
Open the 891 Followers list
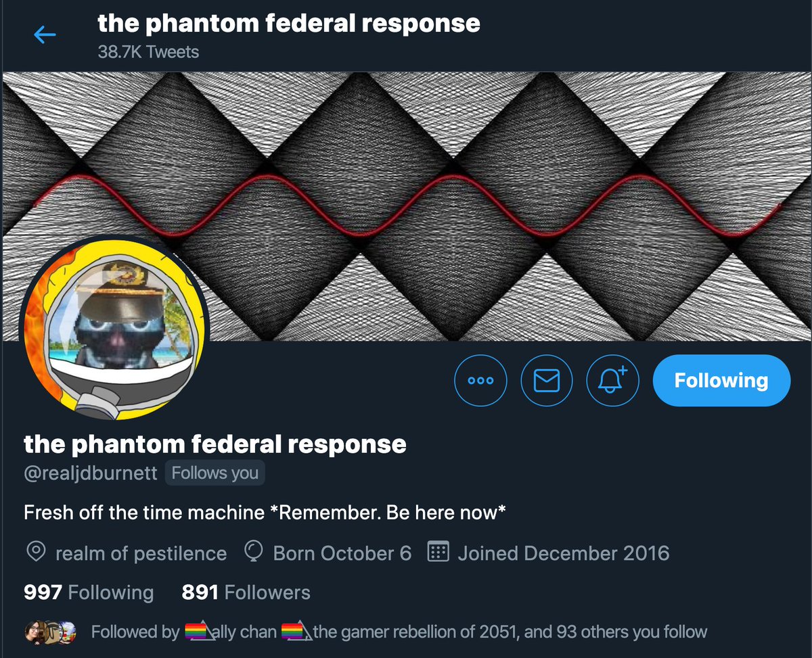[246, 592]
